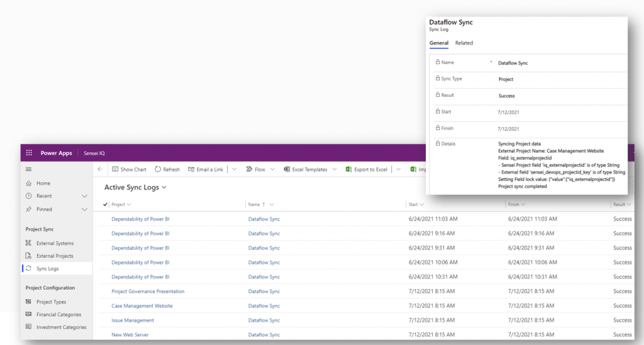
Task: Open the Flow dropdown arrow
Action: [272, 169]
